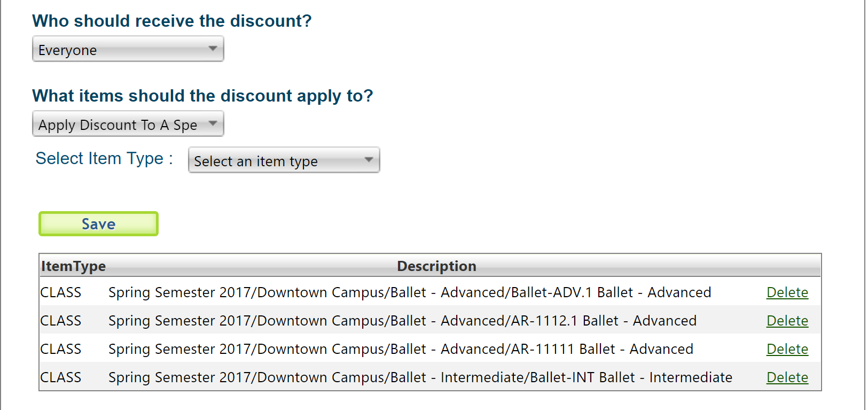Screen dimensions: 868x410
Task: Click the "Who should receive the discount?" heading
Action: (171, 21)
